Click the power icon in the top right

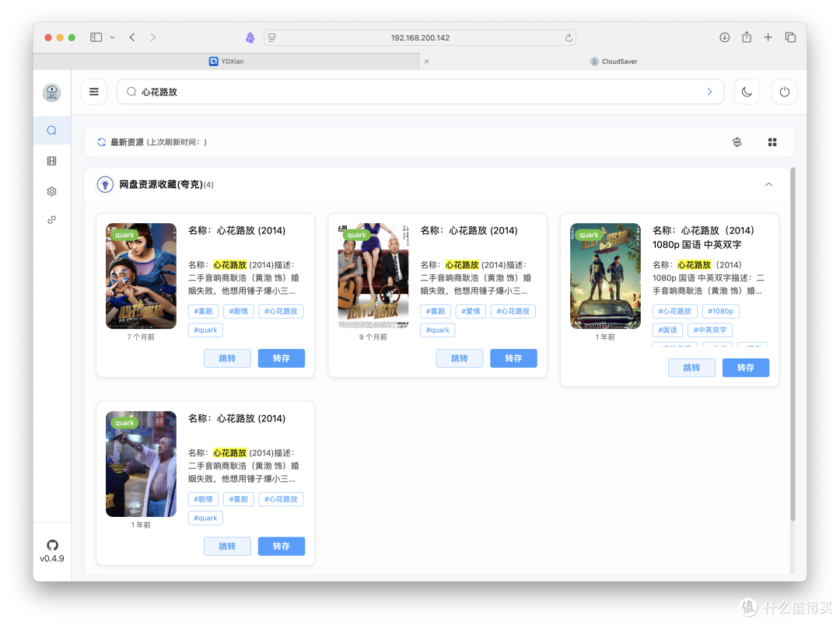784,91
